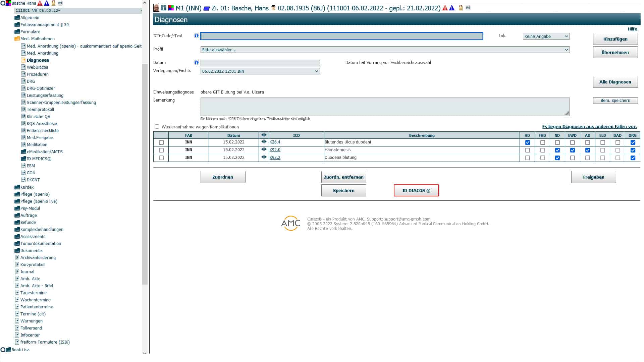This screenshot has height=362, width=644.
Task: Click the patient photo thumbnail in header
Action: pyautogui.click(x=156, y=8)
